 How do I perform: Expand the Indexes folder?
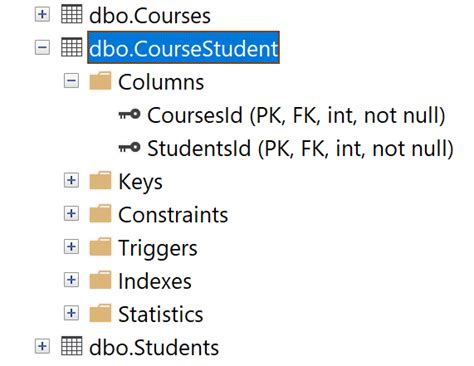pyautogui.click(x=71, y=280)
